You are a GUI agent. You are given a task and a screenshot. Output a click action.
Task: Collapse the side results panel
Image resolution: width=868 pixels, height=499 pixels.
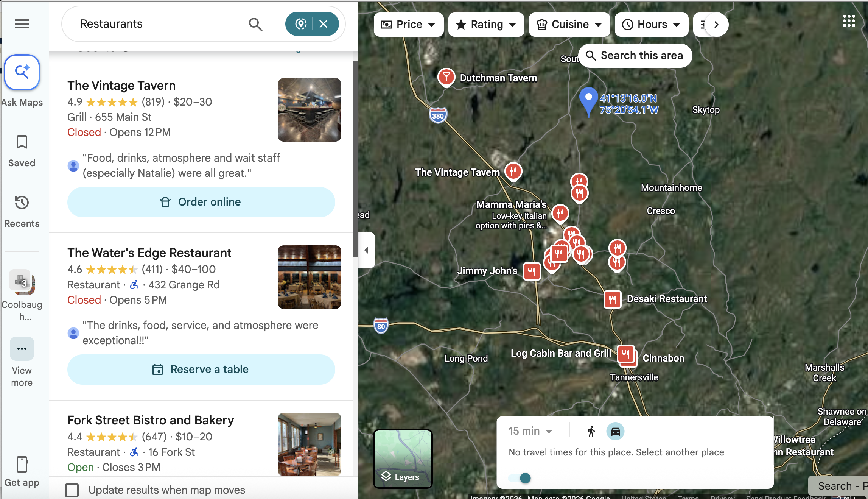click(367, 250)
